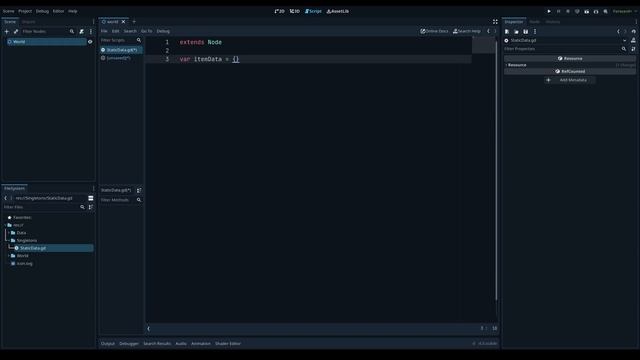Load an existing resource in Inspector

(x=516, y=31)
